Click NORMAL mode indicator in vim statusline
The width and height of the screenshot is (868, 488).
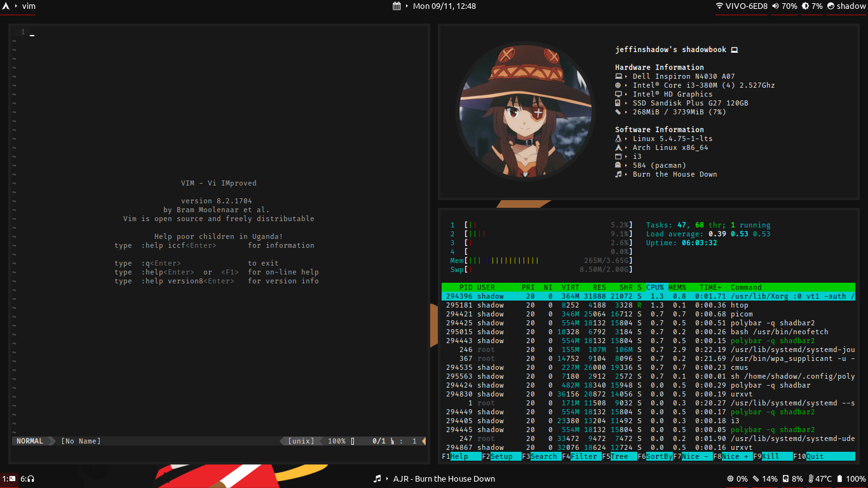coord(30,441)
